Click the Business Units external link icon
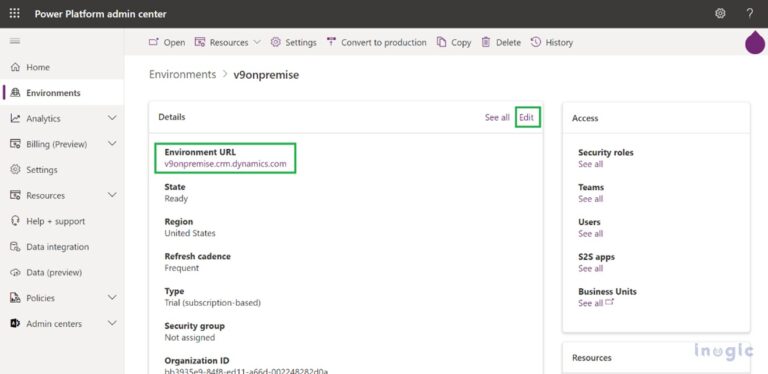This screenshot has width=768, height=374. point(610,303)
